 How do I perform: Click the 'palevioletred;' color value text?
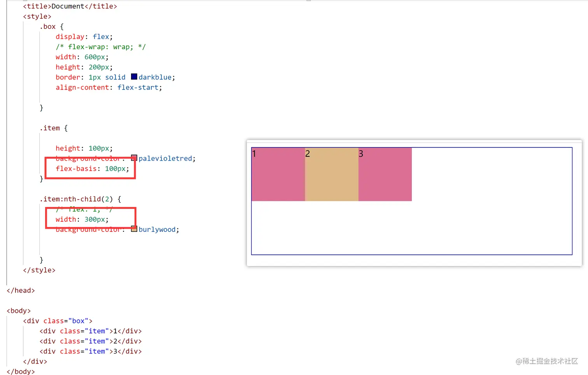pyautogui.click(x=167, y=158)
